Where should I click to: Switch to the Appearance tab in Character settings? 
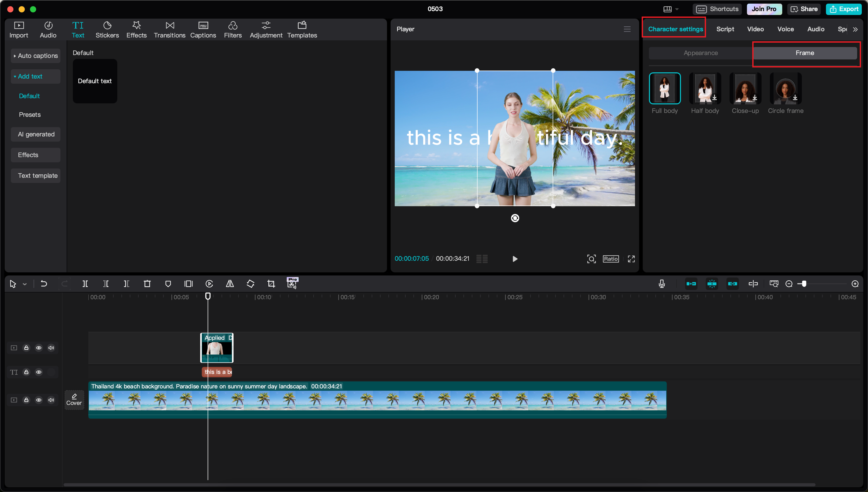point(701,52)
